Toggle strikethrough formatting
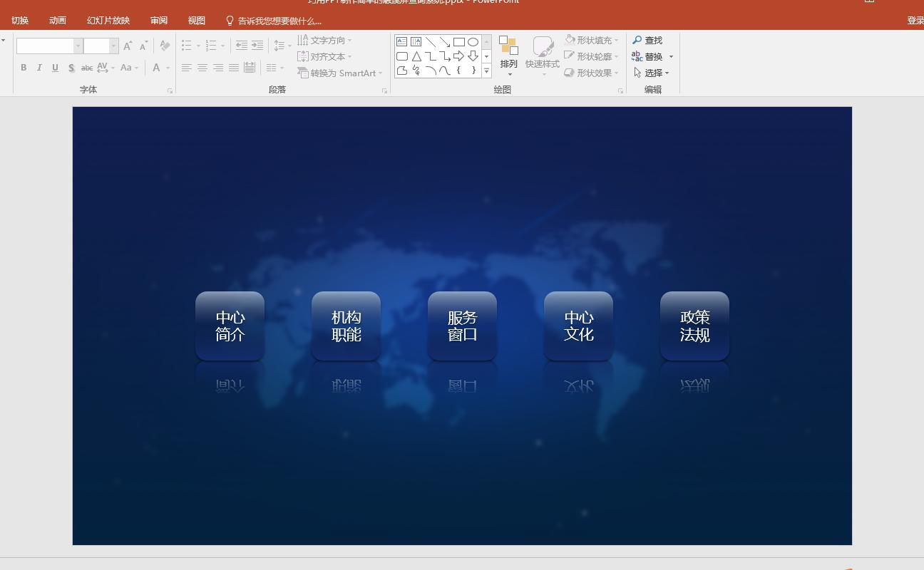This screenshot has height=570, width=924. click(x=87, y=68)
